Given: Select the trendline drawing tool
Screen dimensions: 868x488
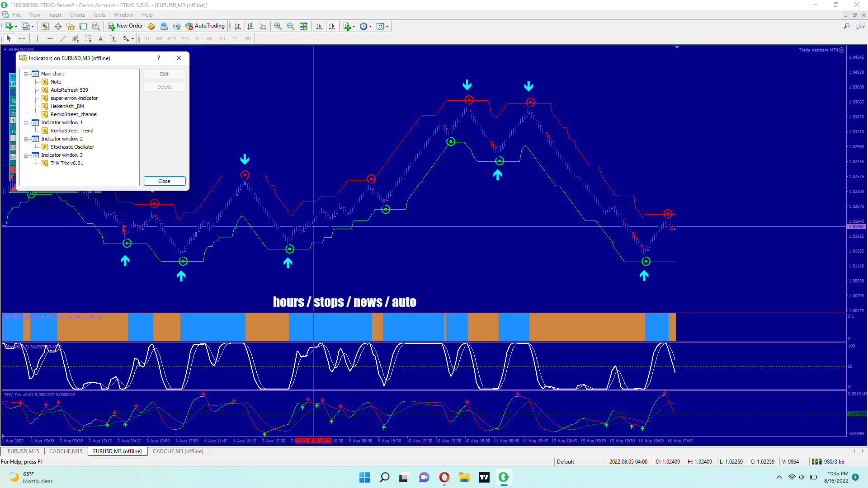Looking at the screenshot, I should [63, 39].
